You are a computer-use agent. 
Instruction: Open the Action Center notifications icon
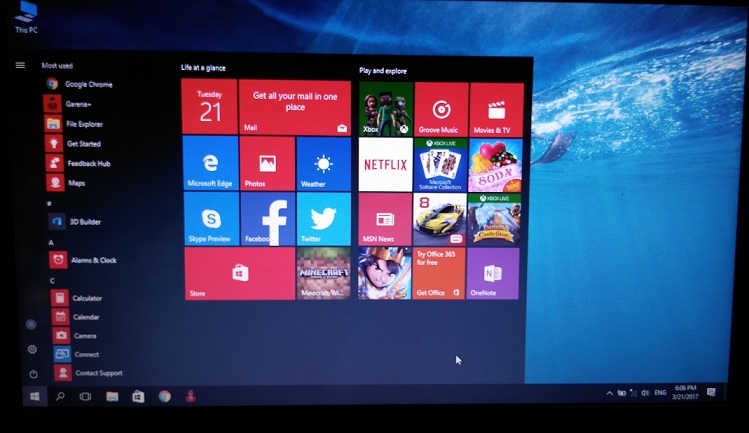point(711,392)
